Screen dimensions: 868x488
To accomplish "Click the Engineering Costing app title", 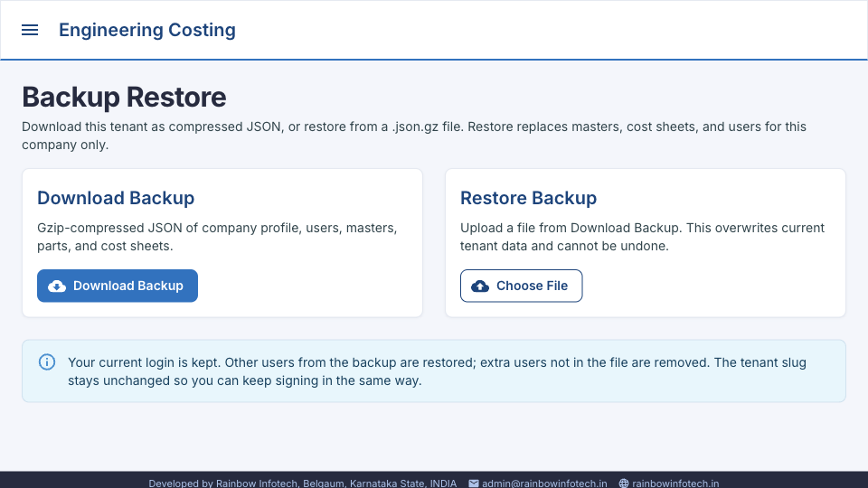I will [x=147, y=30].
